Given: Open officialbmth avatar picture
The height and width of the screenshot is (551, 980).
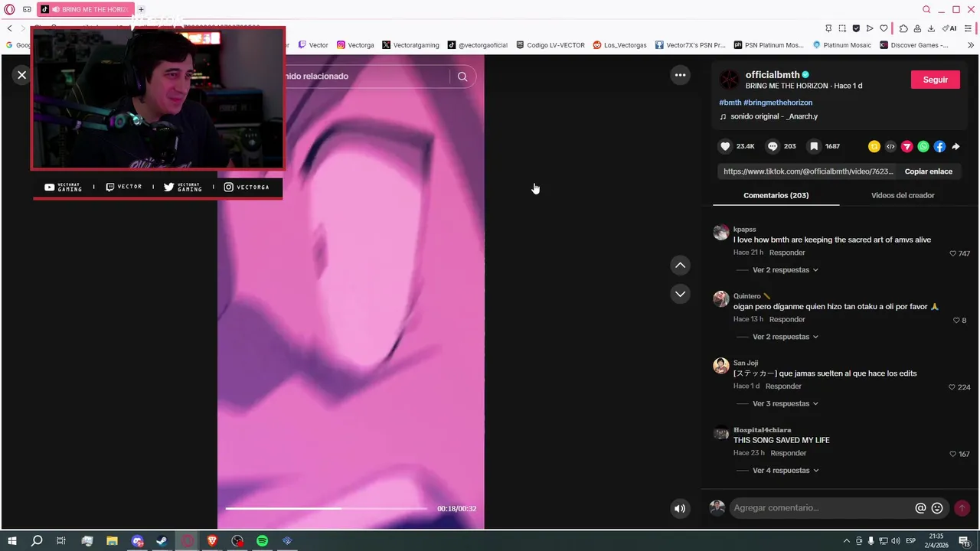Looking at the screenshot, I should [730, 80].
